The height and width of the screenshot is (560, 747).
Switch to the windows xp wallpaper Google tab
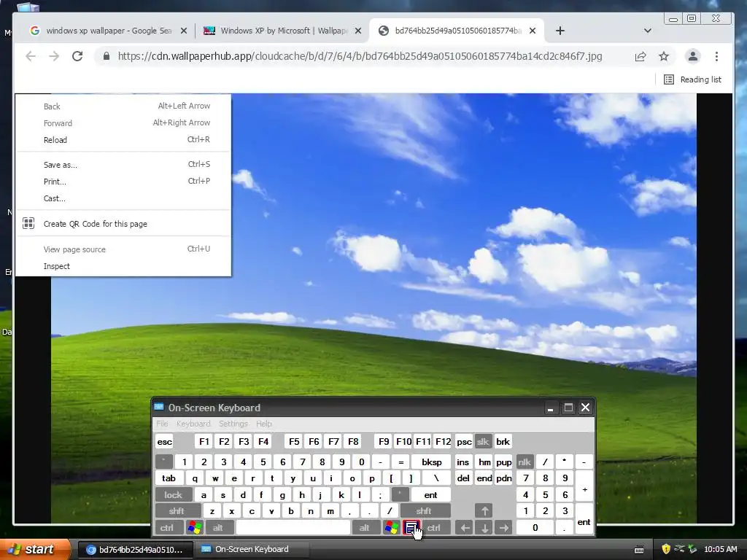107,31
